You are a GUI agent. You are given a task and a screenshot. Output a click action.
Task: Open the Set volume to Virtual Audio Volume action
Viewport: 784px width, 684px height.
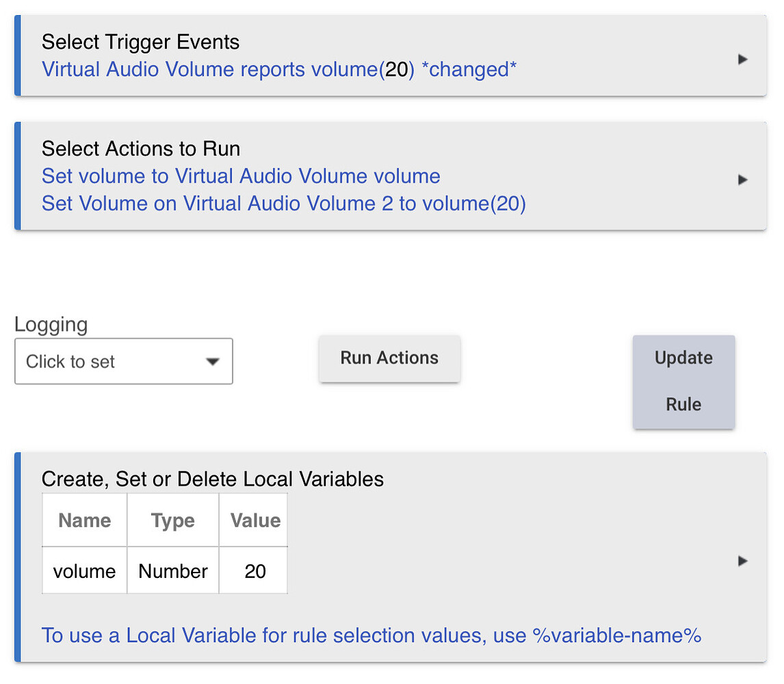click(241, 176)
